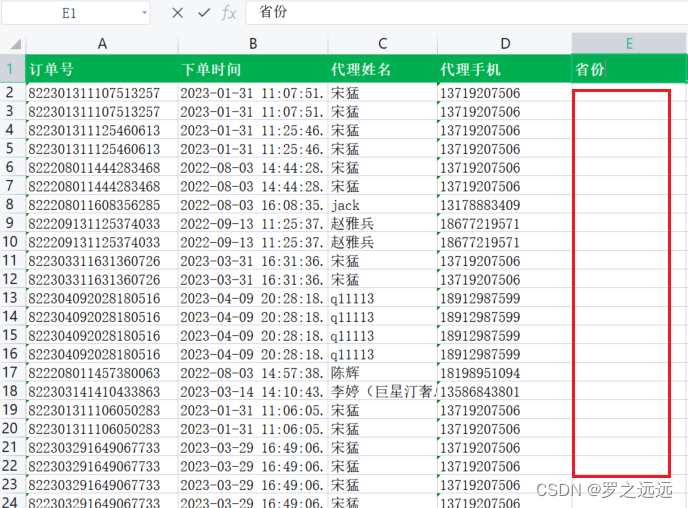Viewport: 688px width, 508px height.
Task: Click the 下单时间 header cell
Action: pos(253,69)
